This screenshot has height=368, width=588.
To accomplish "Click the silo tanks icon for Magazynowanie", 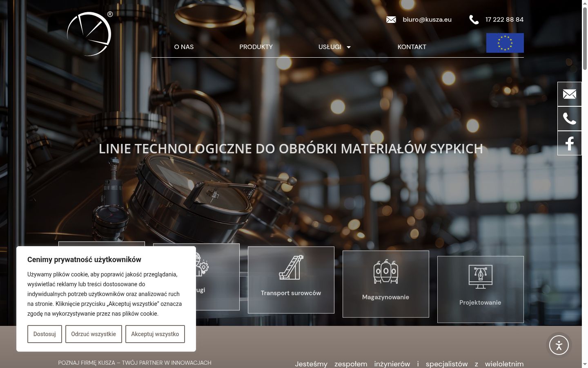I will pyautogui.click(x=386, y=272).
